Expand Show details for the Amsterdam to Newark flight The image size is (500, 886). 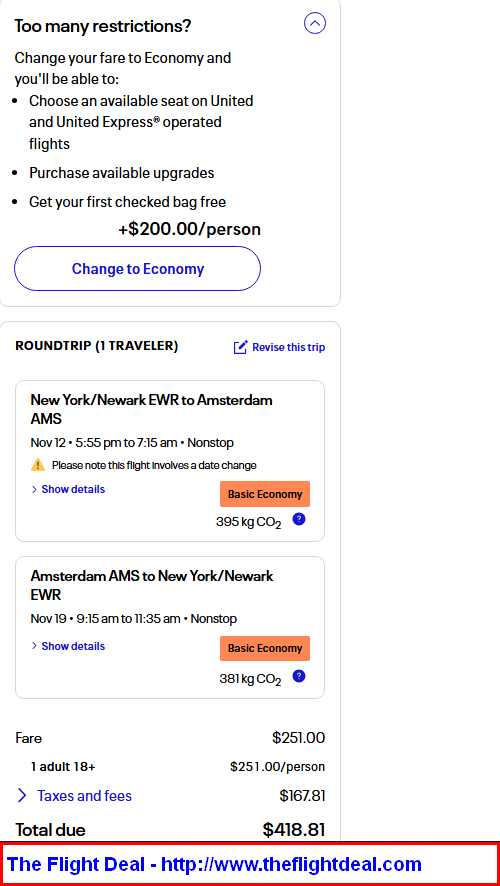pyautogui.click(x=68, y=646)
